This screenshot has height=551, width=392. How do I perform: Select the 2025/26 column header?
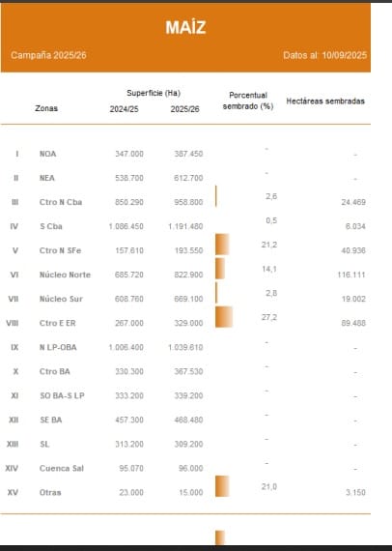point(185,109)
